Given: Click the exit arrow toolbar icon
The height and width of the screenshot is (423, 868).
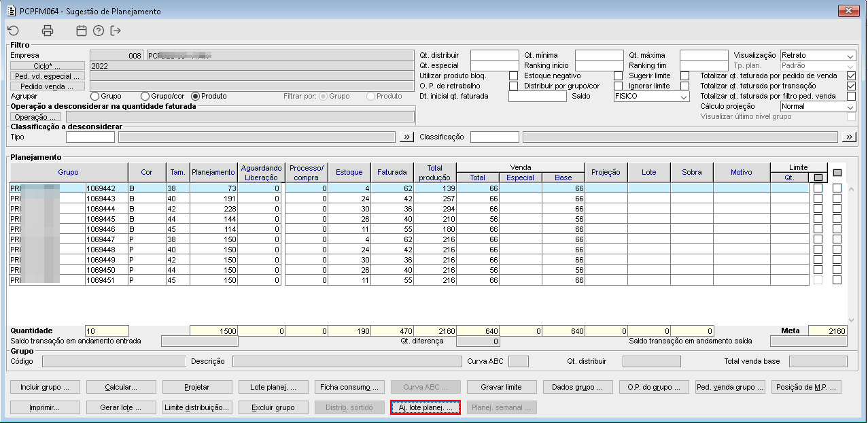Looking at the screenshot, I should (116, 31).
